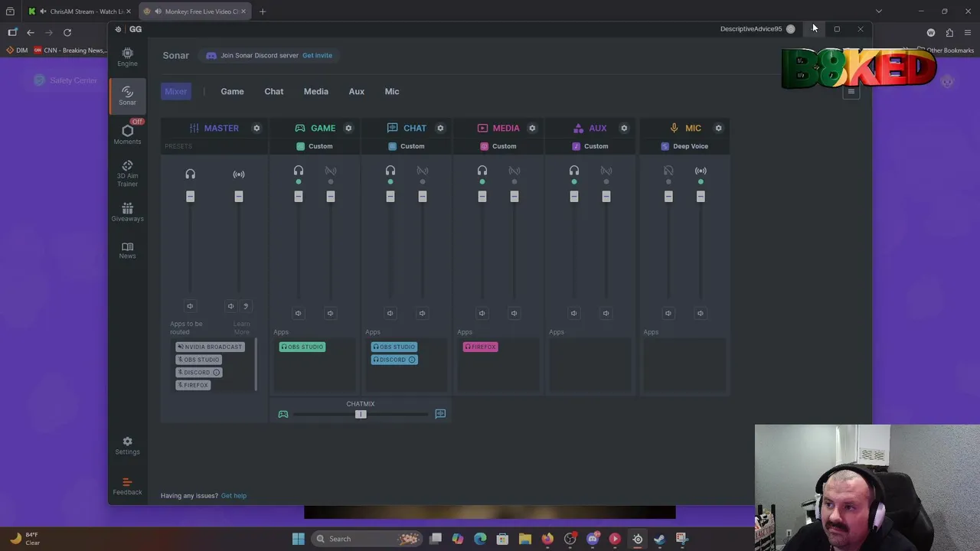Screen dimensions: 980x551
Task: Click the Get help link
Action: [234, 496]
